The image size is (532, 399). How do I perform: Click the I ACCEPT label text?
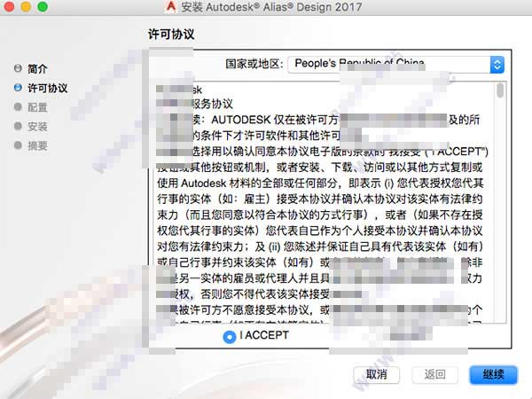(264, 335)
